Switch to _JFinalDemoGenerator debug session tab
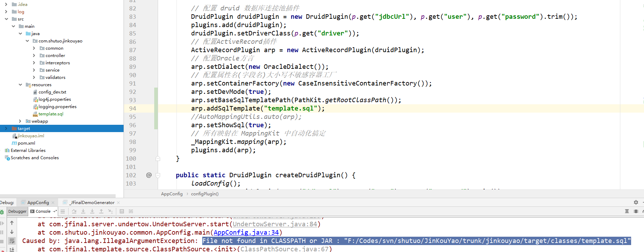 coord(92,203)
